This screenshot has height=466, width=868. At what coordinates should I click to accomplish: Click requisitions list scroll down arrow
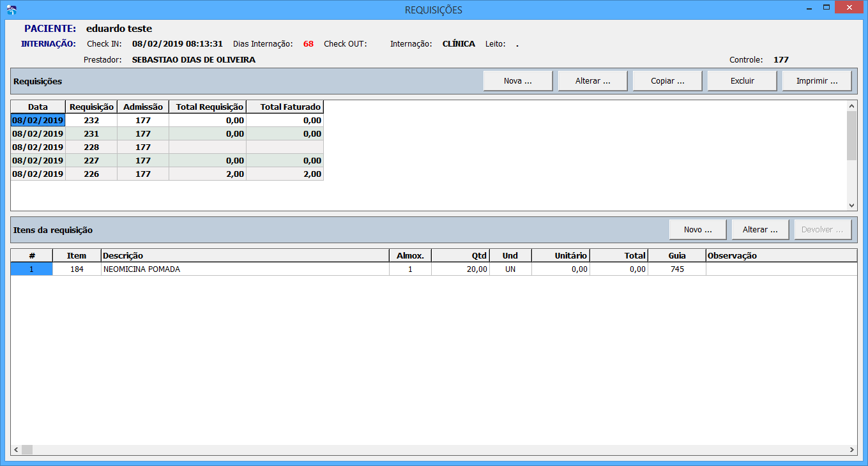(851, 205)
